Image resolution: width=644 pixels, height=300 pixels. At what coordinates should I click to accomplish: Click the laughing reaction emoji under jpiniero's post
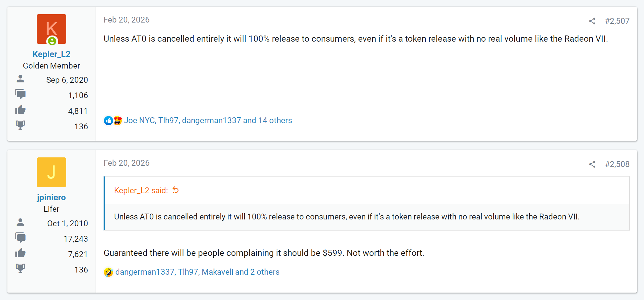point(108,272)
